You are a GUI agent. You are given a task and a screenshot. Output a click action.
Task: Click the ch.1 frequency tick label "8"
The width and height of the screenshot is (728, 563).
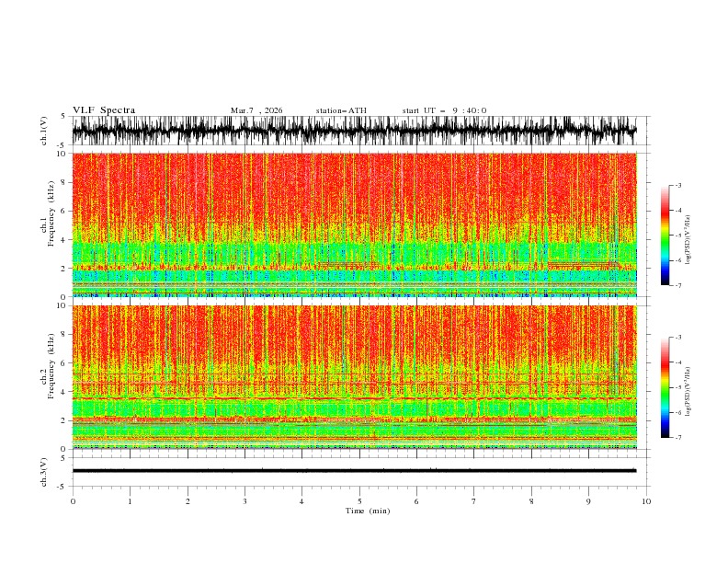(x=63, y=182)
